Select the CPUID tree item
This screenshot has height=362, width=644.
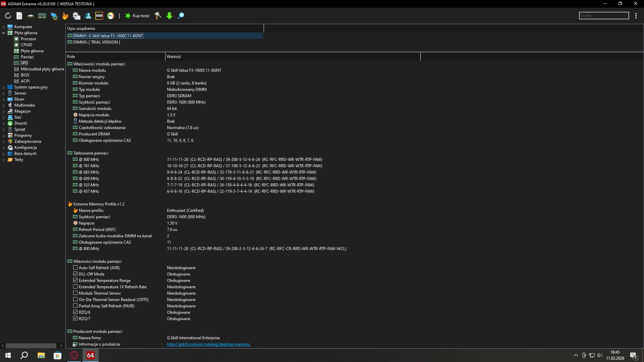26,45
